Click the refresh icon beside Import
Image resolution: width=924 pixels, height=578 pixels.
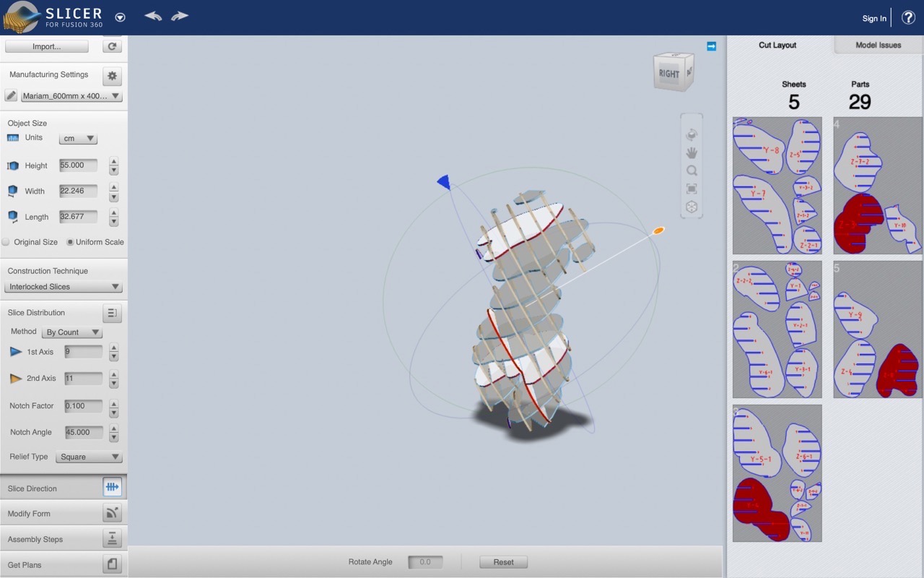[112, 46]
